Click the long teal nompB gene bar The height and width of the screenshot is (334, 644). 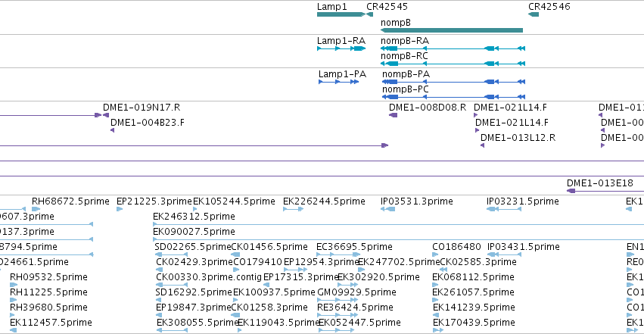coord(452,30)
